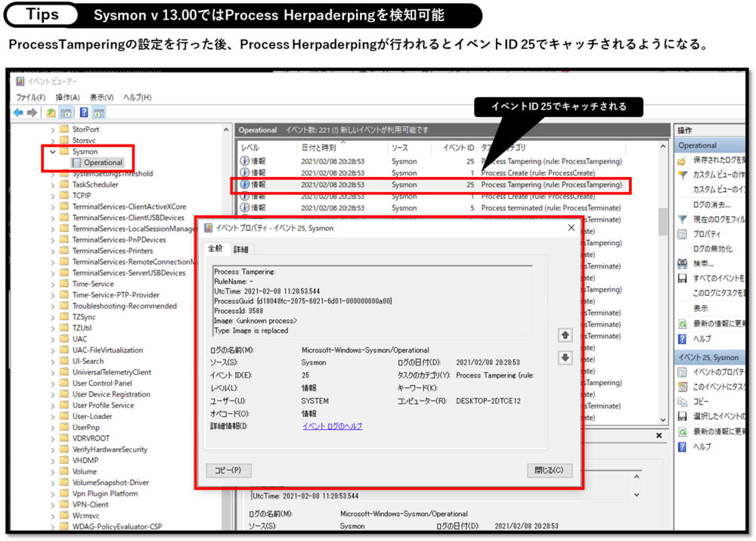Open the 表示(V) menu
756x541 pixels.
(101, 98)
